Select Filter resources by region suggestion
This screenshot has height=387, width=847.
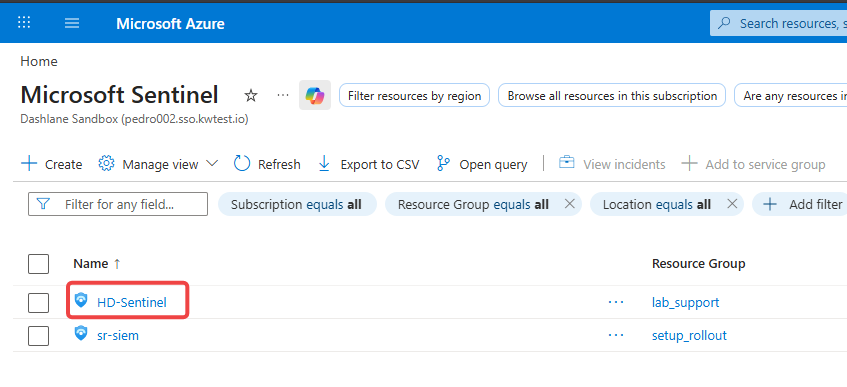point(414,96)
